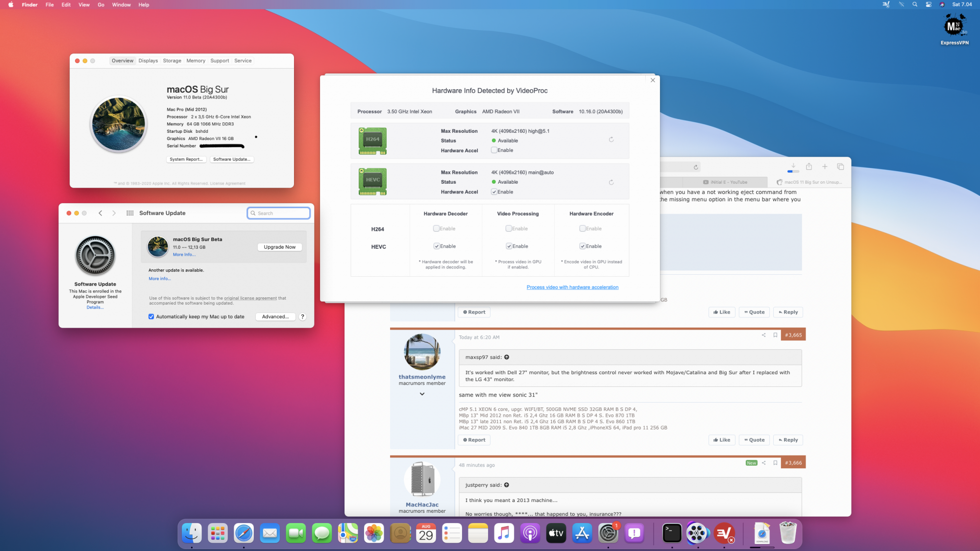Expand thatsmeonlyme user details chevron

[422, 394]
